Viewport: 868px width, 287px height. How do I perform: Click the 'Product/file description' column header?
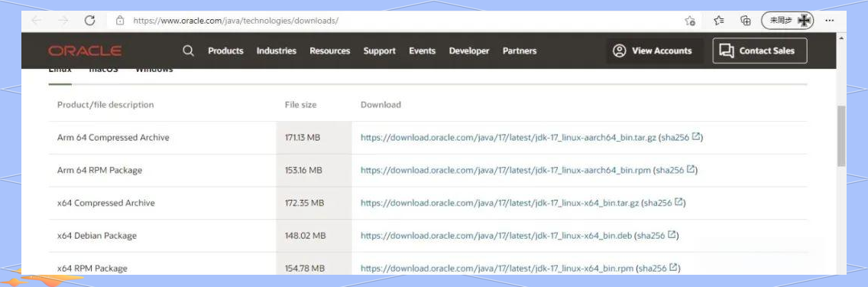click(105, 105)
